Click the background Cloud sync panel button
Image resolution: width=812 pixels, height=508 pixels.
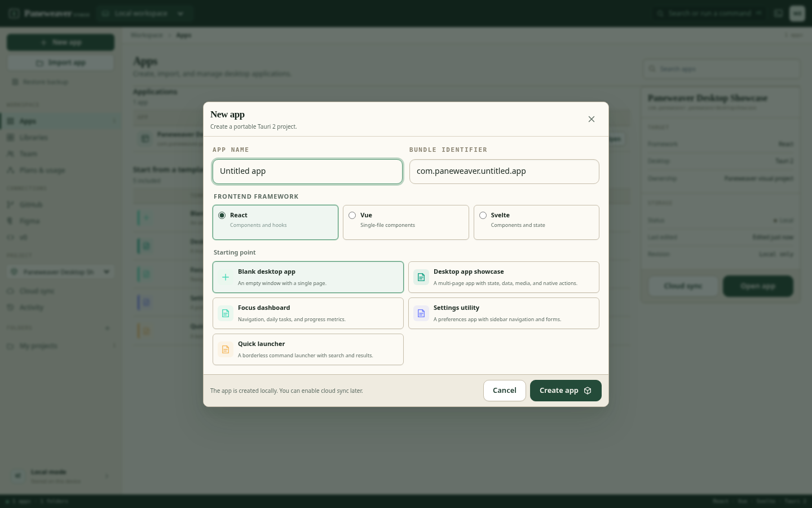point(683,286)
